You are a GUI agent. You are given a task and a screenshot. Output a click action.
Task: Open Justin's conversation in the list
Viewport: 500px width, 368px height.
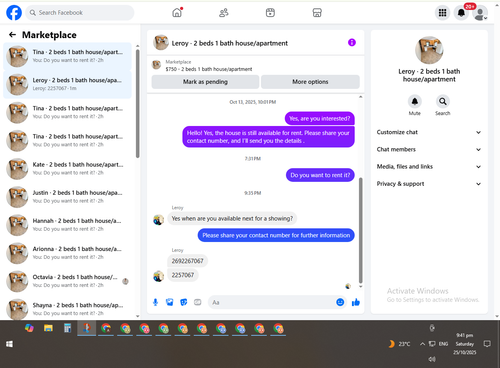click(67, 197)
